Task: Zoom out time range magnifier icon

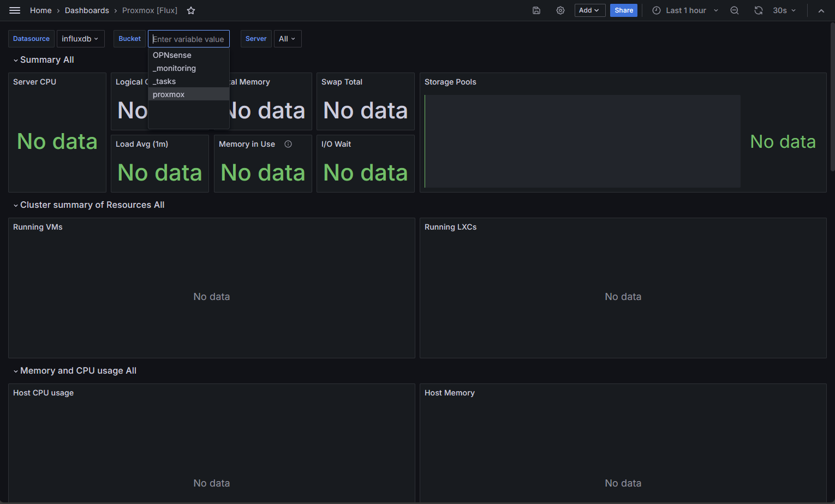Action: click(735, 10)
